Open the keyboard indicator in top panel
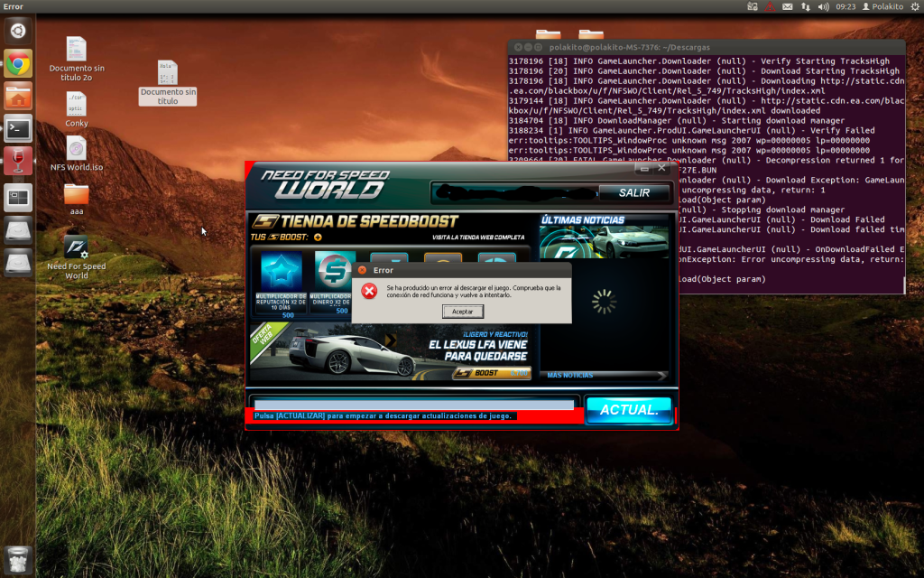Viewport: 924px width, 578px height. tap(752, 6)
